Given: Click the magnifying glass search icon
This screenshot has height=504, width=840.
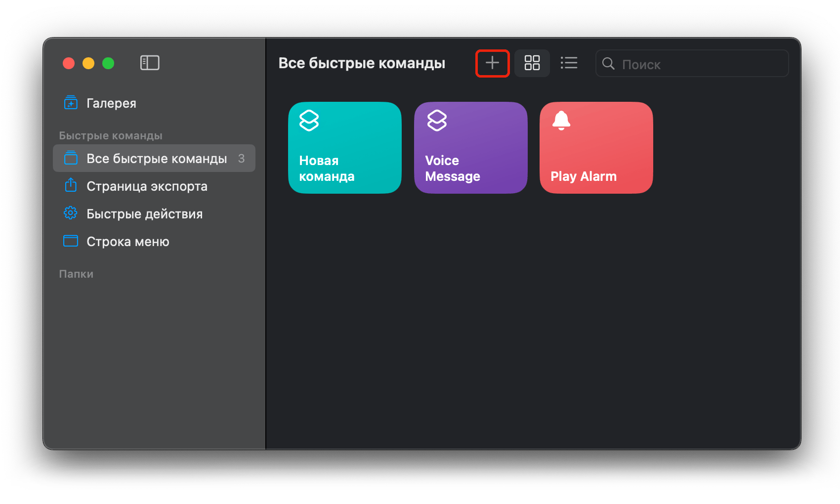Looking at the screenshot, I should tap(608, 64).
